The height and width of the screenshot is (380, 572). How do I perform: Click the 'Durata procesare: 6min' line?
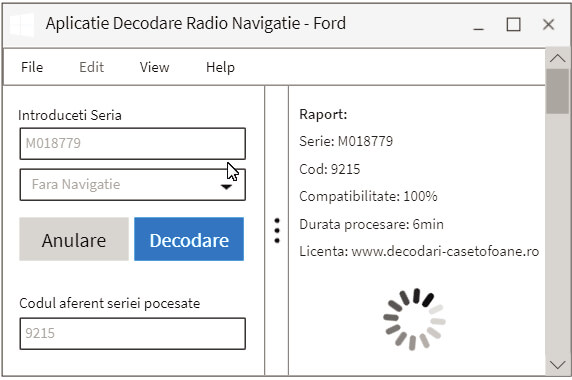coord(371,224)
